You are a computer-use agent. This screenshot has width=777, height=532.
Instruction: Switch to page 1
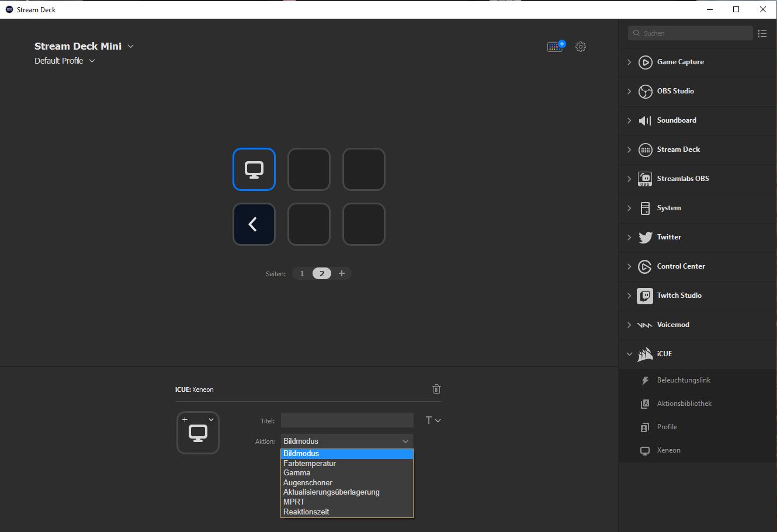302,273
